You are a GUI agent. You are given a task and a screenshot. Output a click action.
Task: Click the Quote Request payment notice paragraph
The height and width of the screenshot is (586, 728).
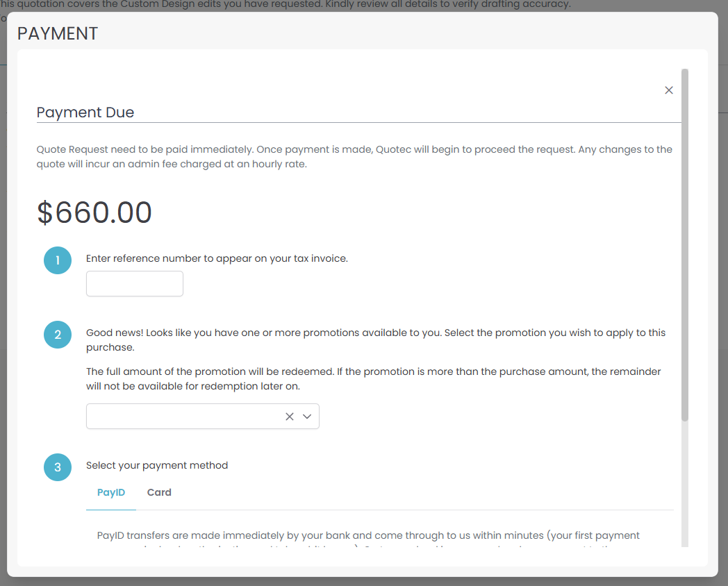pos(354,157)
